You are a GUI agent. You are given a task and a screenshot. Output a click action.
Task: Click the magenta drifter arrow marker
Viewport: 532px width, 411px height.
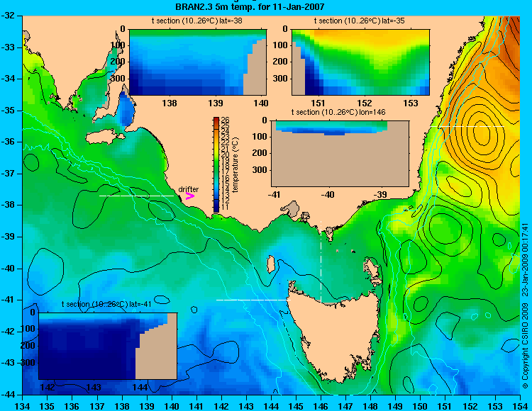click(x=189, y=196)
